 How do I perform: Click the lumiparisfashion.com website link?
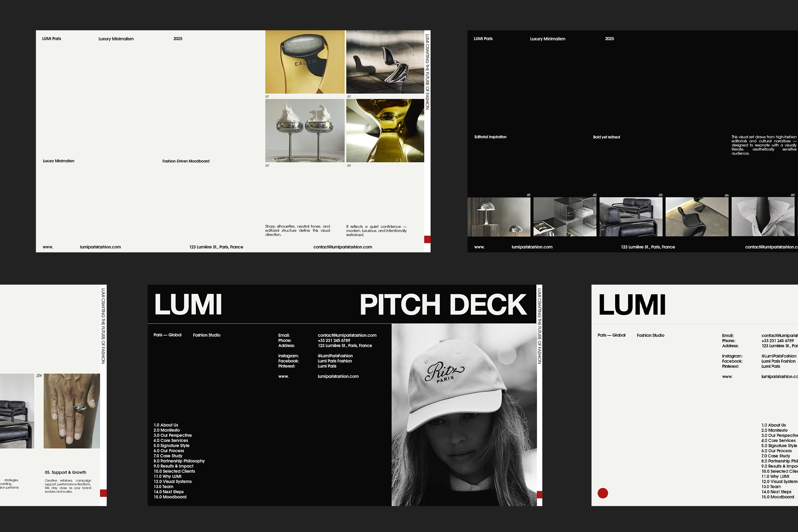pos(338,377)
